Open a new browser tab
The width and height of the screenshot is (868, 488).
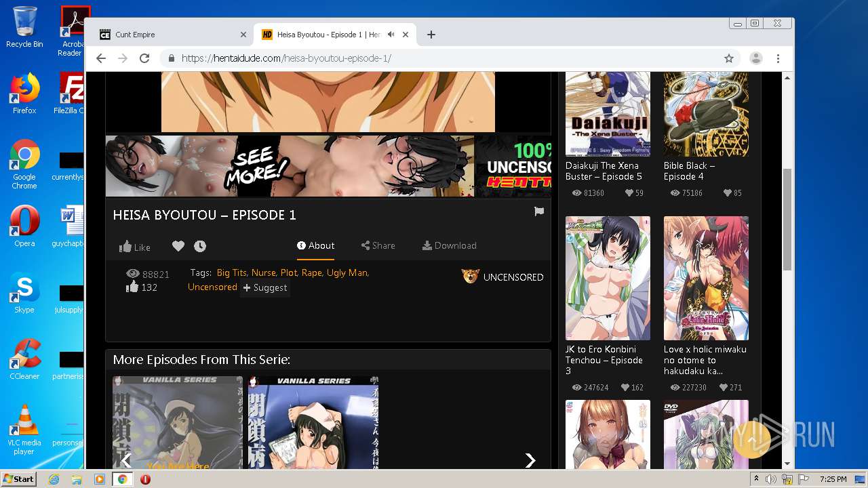pyautogui.click(x=431, y=35)
